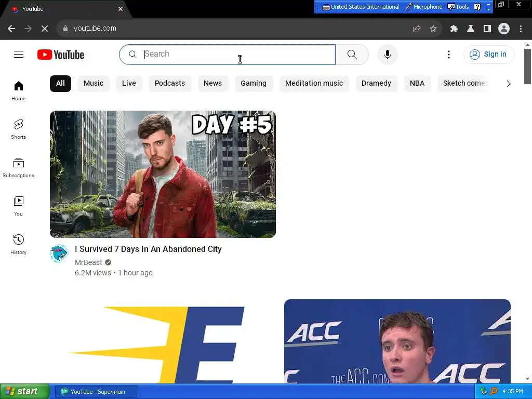Open yellow and blue E thumbnail
Image resolution: width=532 pixels, height=399 pixels.
(163, 341)
